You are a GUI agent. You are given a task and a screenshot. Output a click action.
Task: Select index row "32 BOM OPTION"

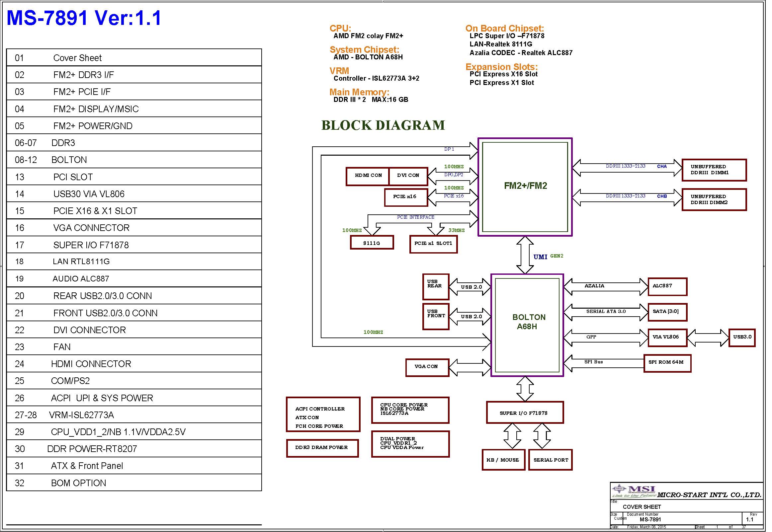tap(134, 483)
